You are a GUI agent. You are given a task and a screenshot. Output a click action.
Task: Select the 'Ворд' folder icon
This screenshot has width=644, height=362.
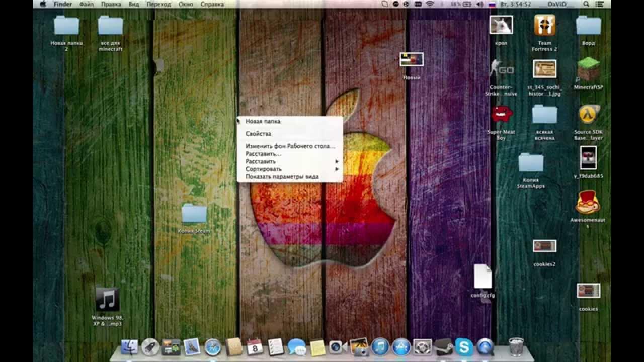[588, 26]
